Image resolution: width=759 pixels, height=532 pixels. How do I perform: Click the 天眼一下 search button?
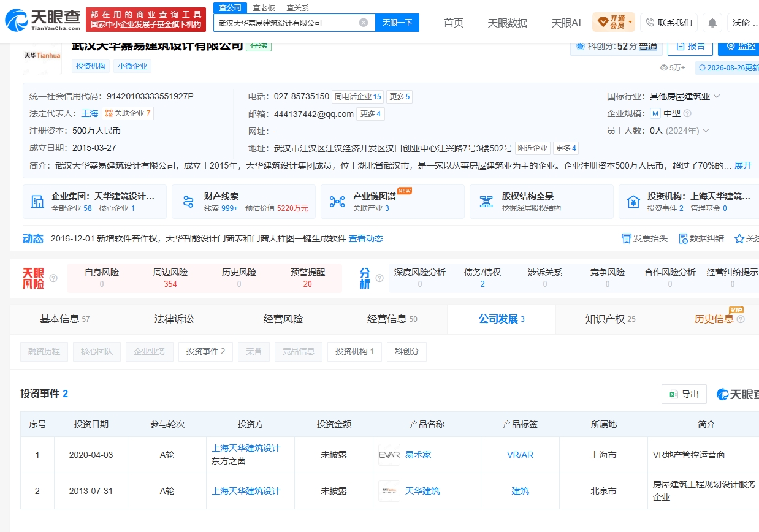[x=397, y=23]
